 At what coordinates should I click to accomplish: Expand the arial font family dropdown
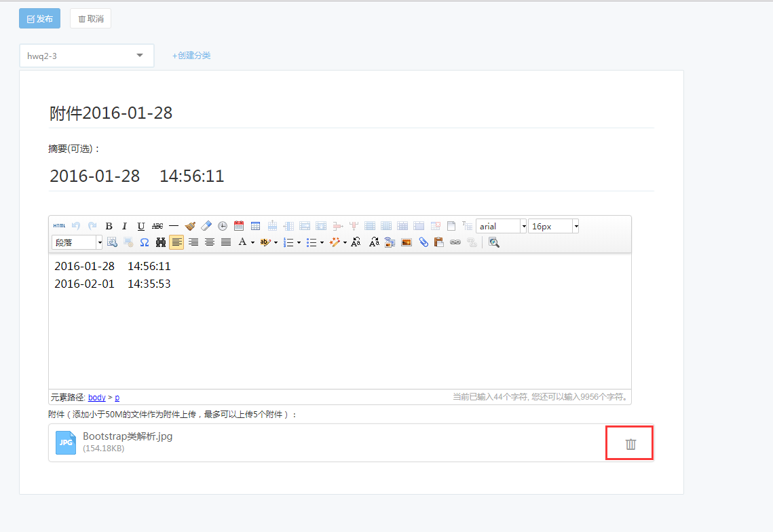point(523,227)
